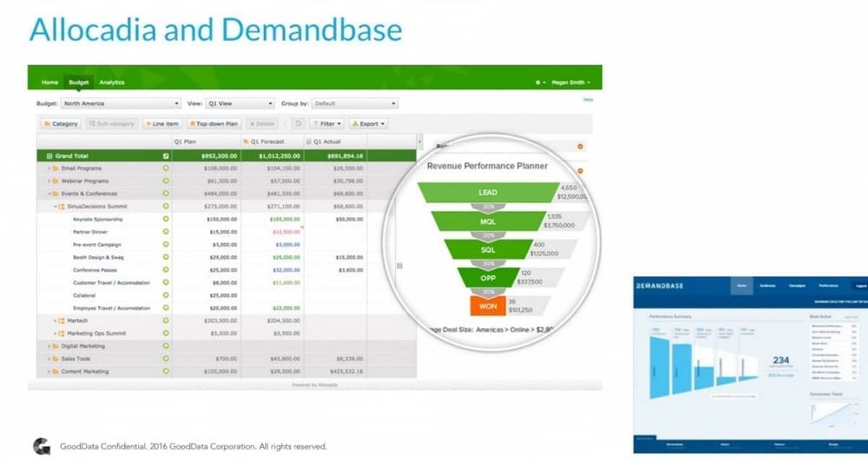Image resolution: width=868 pixels, height=460 pixels.
Task: Select the Keynote Sponsorship line item
Action: click(x=98, y=220)
